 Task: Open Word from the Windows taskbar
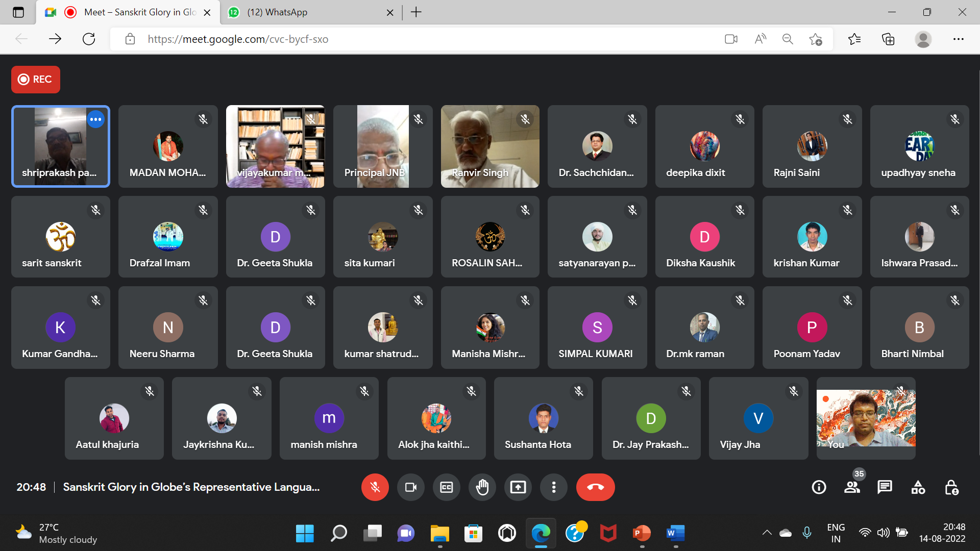(675, 533)
